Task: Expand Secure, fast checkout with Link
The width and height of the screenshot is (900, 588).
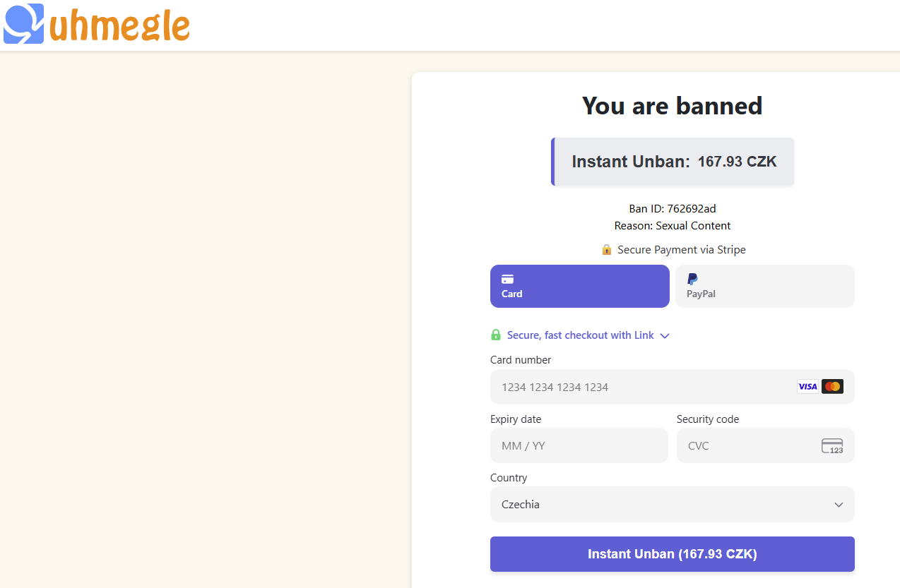Action: click(579, 335)
